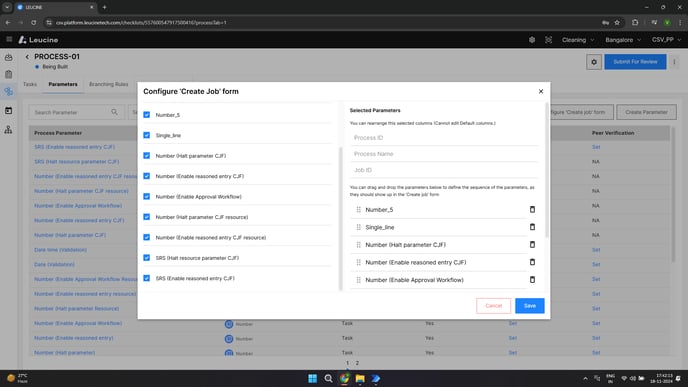Viewport: 688px width, 387px height.
Task: Click drag handle for Number (Enable reasoned entry CJF)
Action: point(358,262)
